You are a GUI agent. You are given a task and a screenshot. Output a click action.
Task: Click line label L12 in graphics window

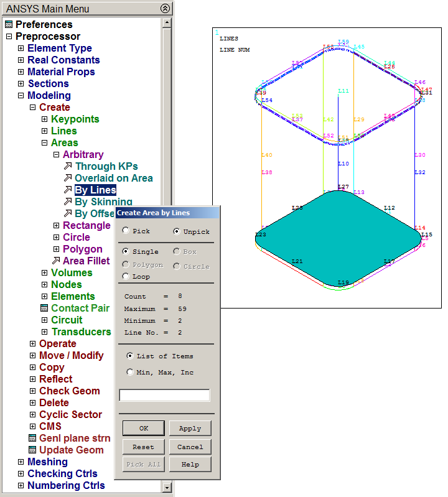click(390, 208)
